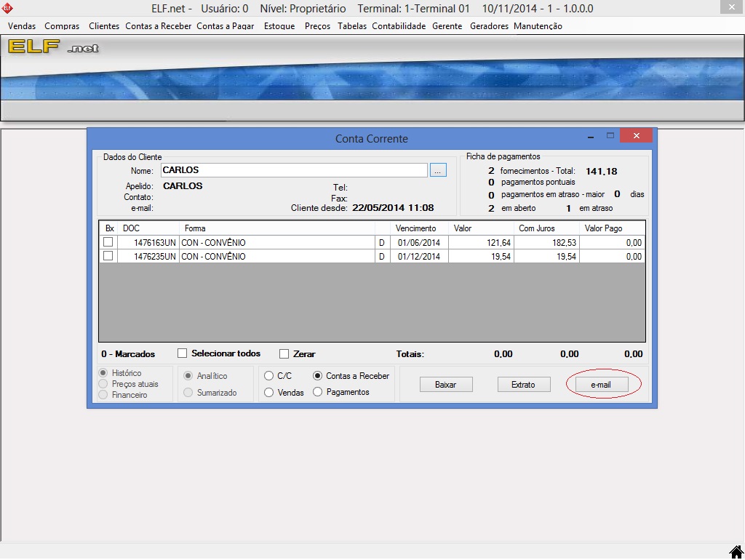Click the total value 141,18
Screen dimensions: 745x560
tap(601, 171)
